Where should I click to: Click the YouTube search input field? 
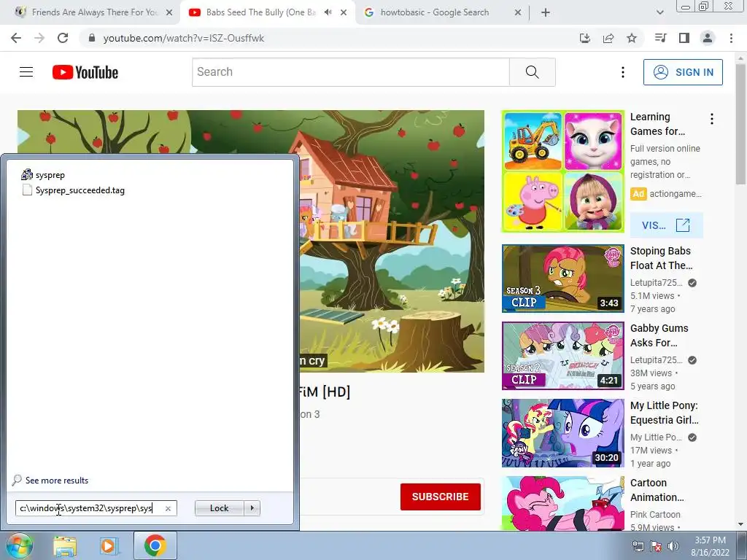click(351, 72)
